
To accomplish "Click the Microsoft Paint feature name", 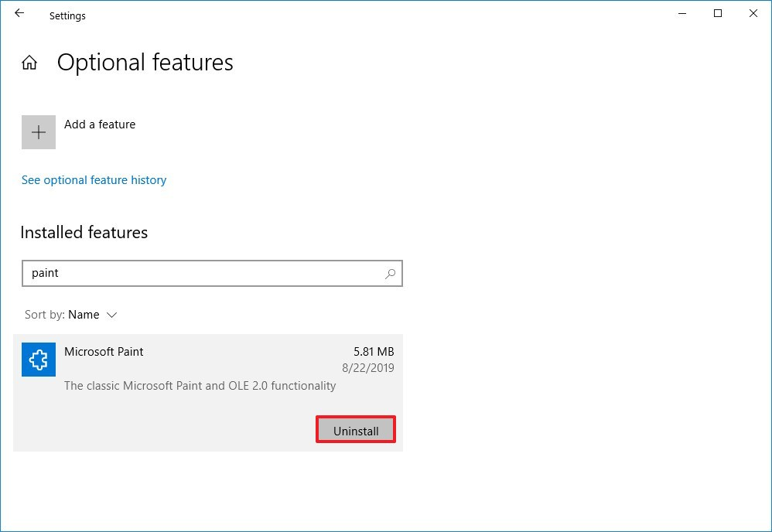I will point(104,352).
